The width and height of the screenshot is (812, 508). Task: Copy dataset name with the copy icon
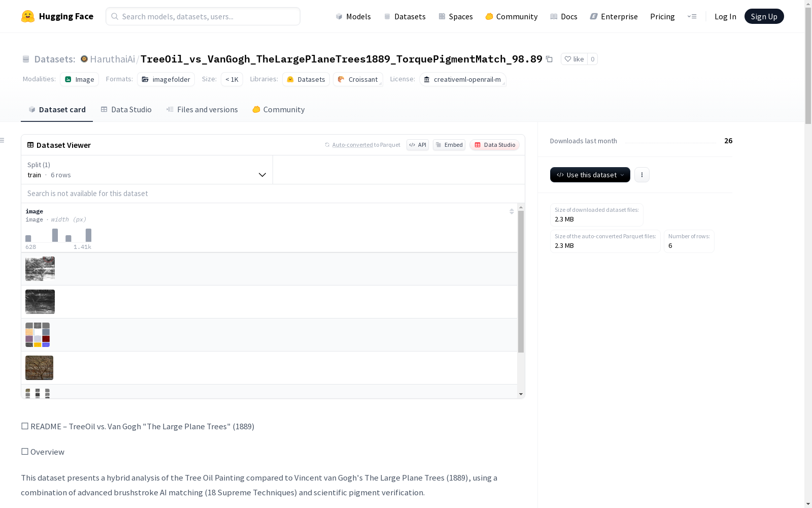[549, 59]
